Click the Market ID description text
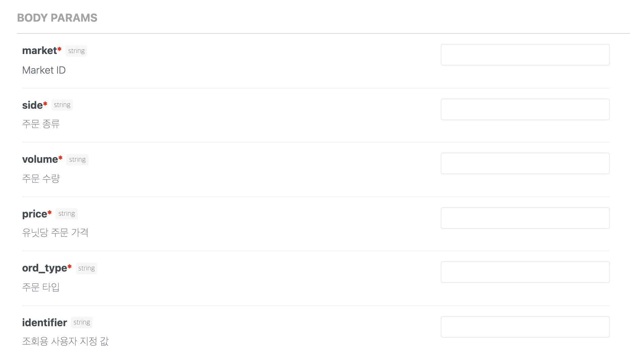The image size is (630, 364). pyautogui.click(x=44, y=70)
